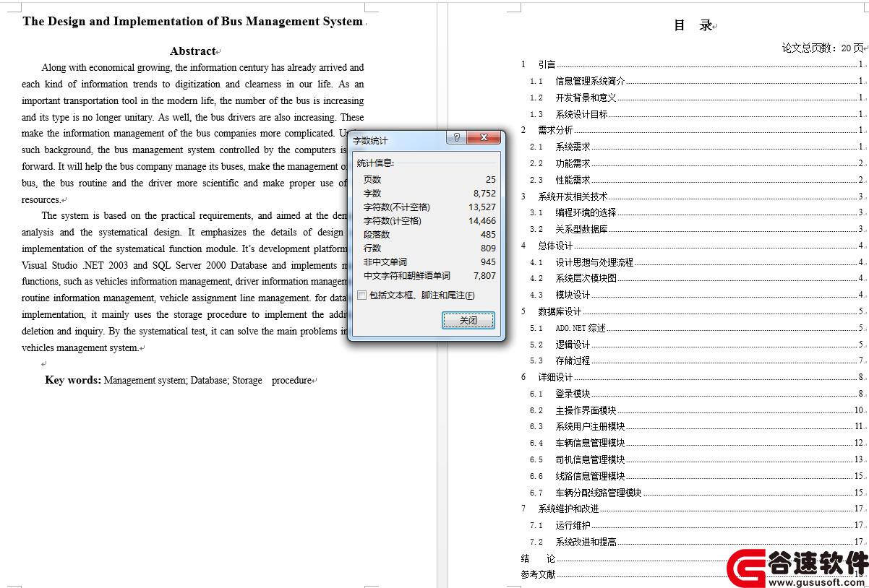
Task: Go to contents entry '1.1 信息管理系统简介'
Action: click(x=697, y=82)
